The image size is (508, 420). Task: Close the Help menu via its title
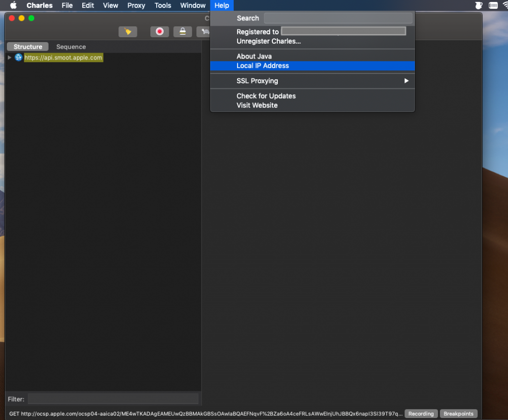coord(222,5)
